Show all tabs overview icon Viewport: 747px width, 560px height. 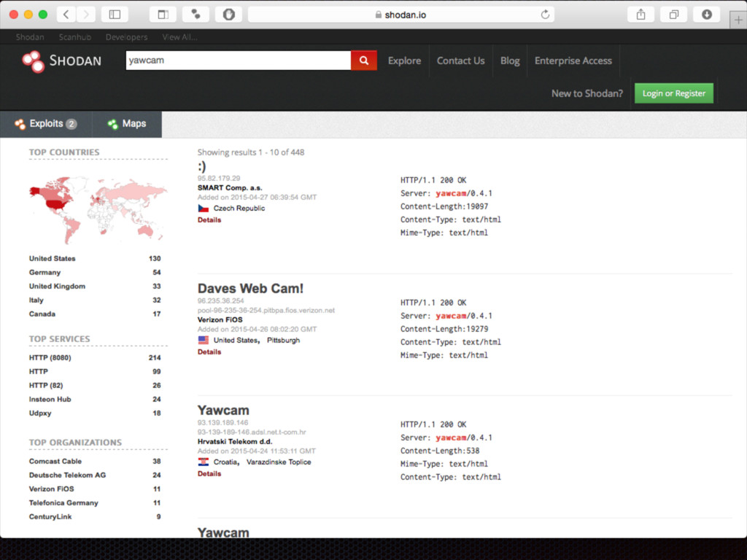tap(673, 15)
